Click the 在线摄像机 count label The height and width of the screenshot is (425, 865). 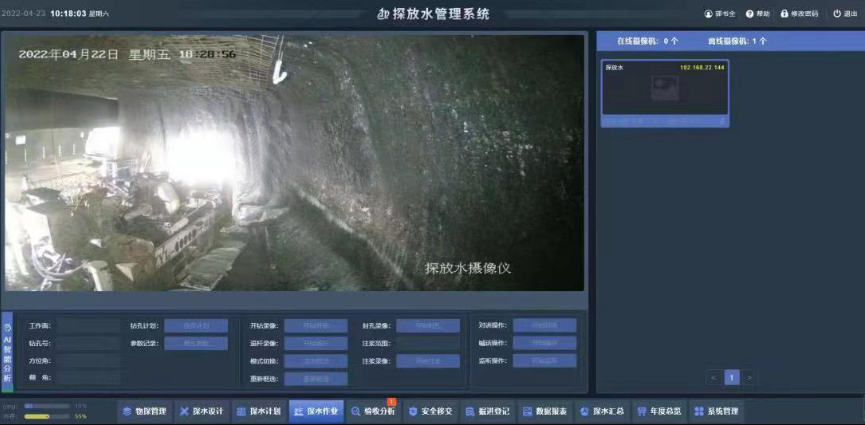click(x=647, y=41)
